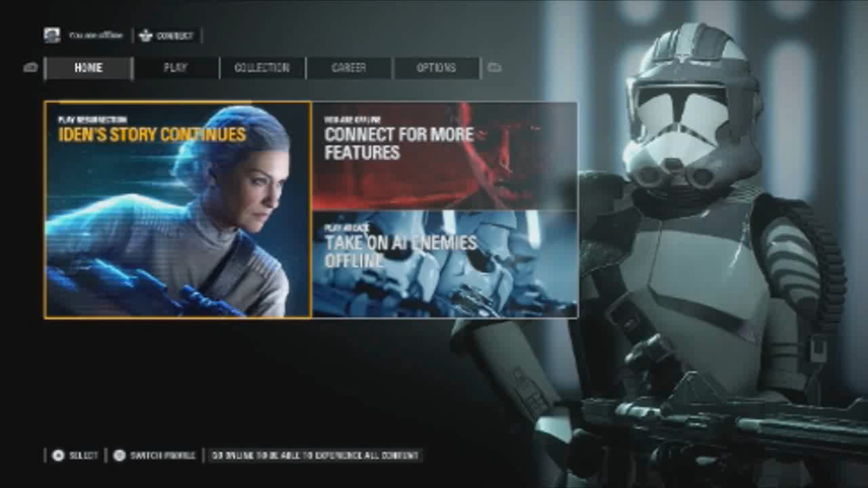Viewport: 868px width, 488px height.
Task: Open the Collection tab
Action: click(262, 68)
